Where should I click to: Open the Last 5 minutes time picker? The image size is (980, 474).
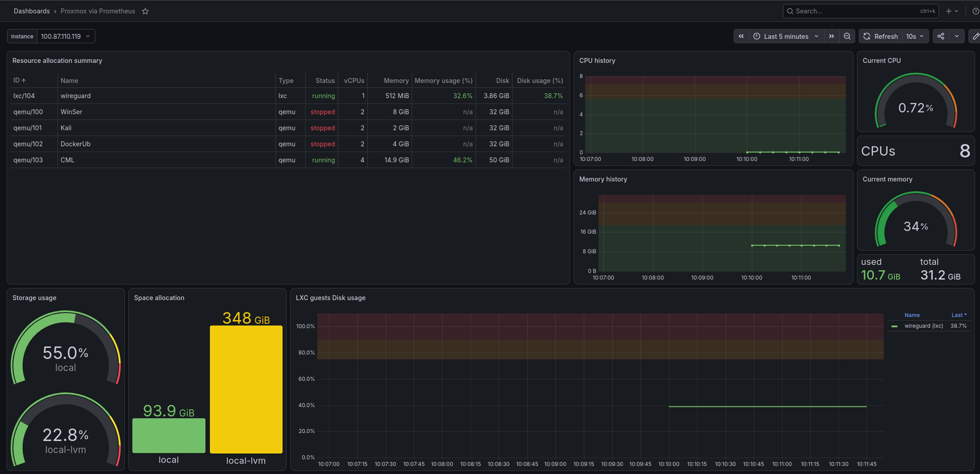tap(786, 37)
